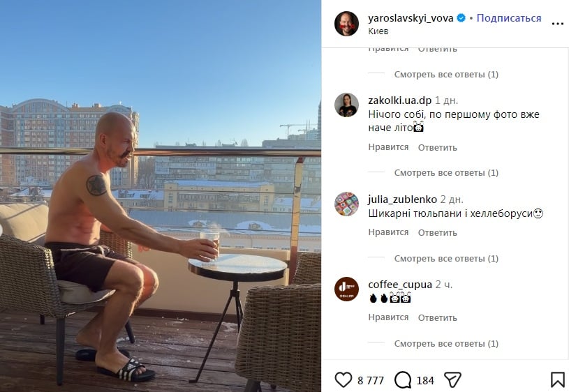Share the post with paper plane icon
This screenshot has width=569, height=392.
pos(452,380)
